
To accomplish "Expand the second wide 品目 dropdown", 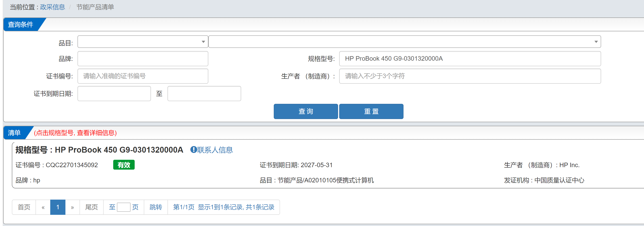I will click(x=404, y=42).
